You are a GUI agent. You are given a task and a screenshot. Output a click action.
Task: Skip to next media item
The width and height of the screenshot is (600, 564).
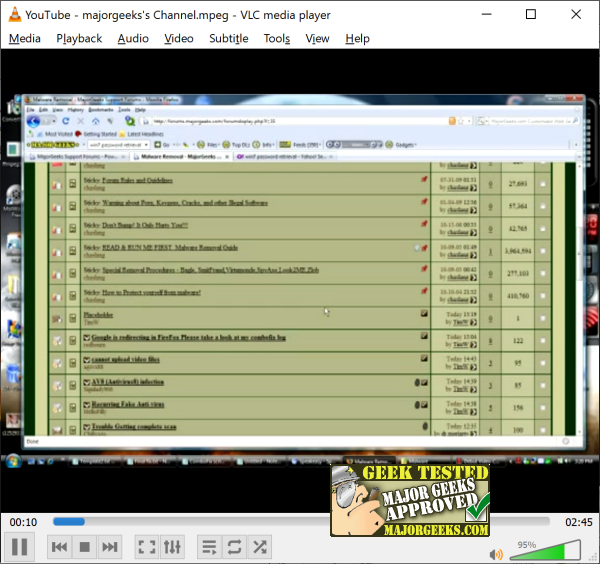click(x=111, y=547)
